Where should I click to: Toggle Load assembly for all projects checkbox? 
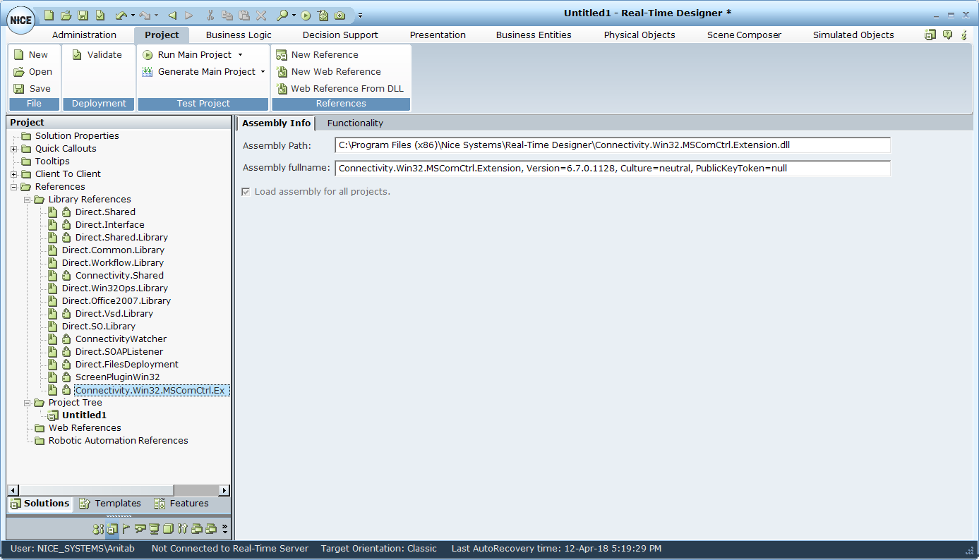(246, 192)
